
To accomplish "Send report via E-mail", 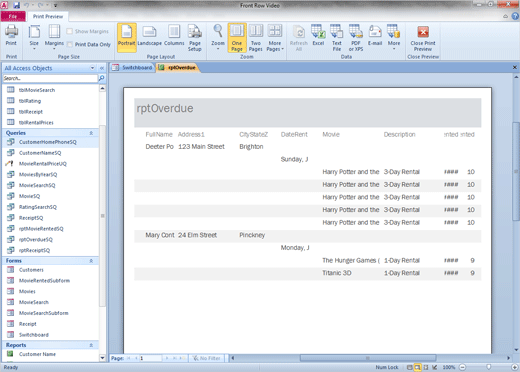I will (375, 35).
